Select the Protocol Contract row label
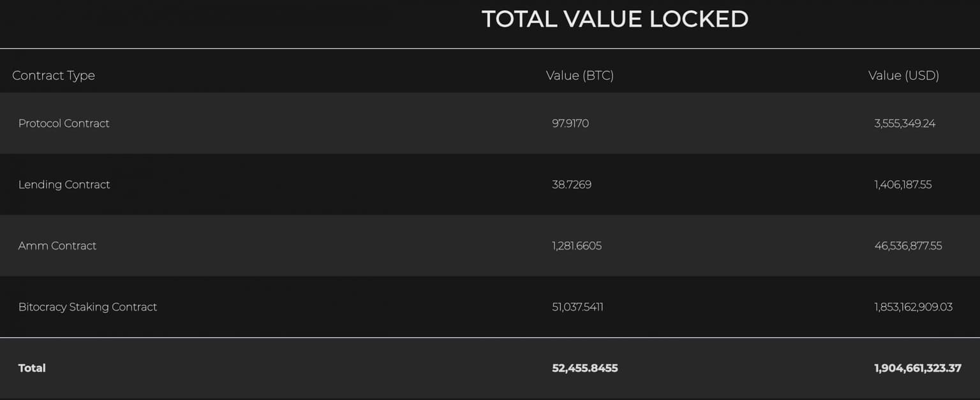 point(64,123)
